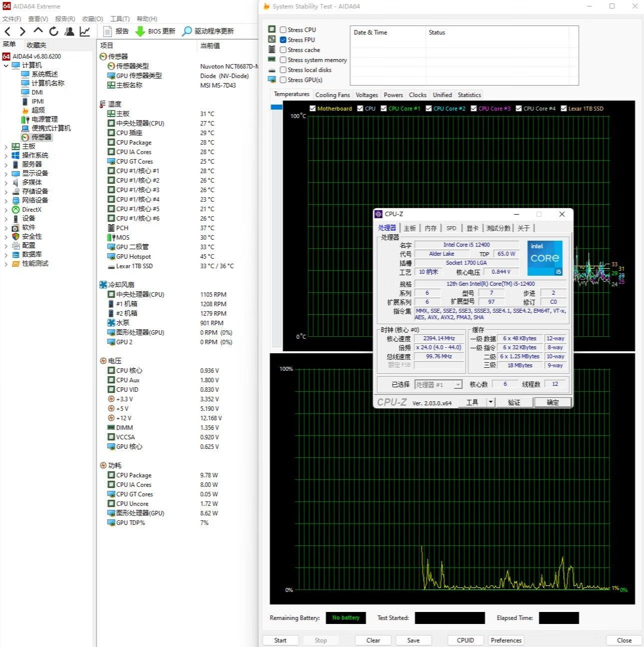Viewport: 644px width, 647px height.
Task: Click 确定 button in CPU-Z
Action: (x=552, y=402)
